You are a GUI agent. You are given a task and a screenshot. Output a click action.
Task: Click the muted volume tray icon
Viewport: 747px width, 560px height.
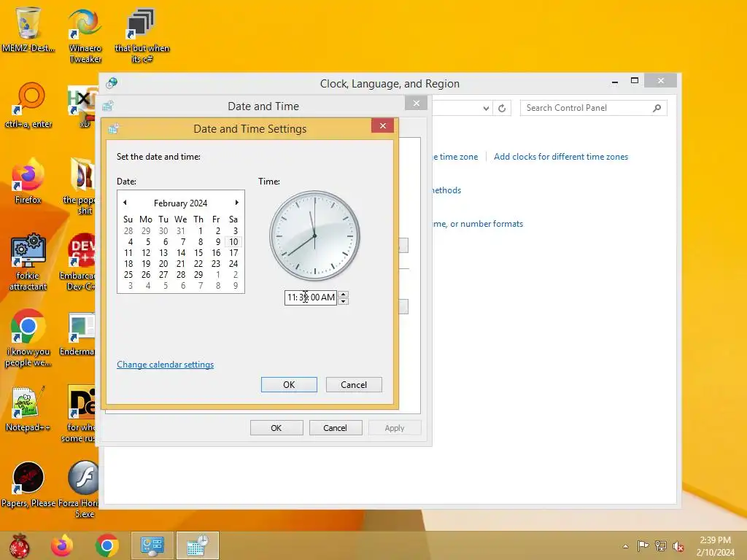click(678, 546)
